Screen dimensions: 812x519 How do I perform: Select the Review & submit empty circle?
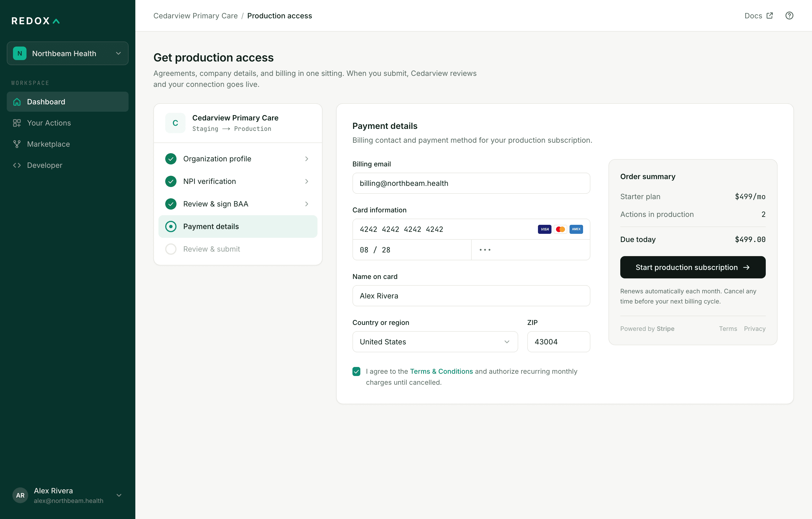click(171, 249)
